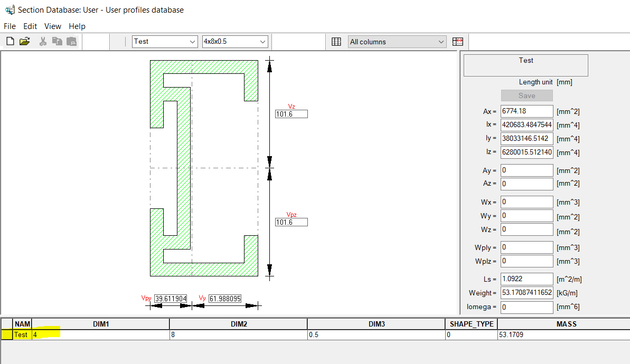Click the Save button
This screenshot has height=364, width=630.
click(526, 95)
